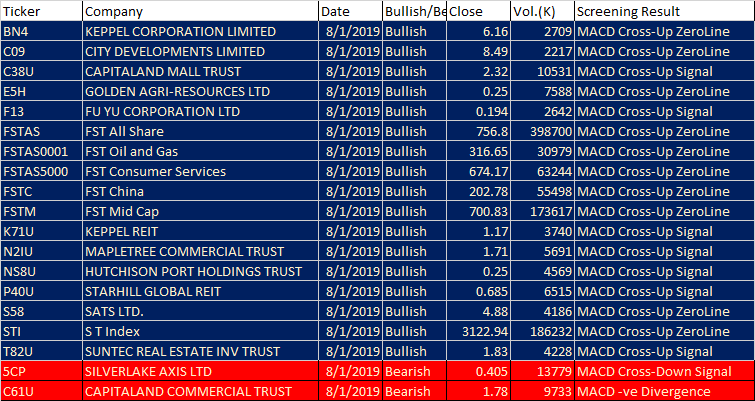The width and height of the screenshot is (755, 401).
Task: Select GOLDEN AGRI-RESOURCES LTD cell
Action: 200,91
